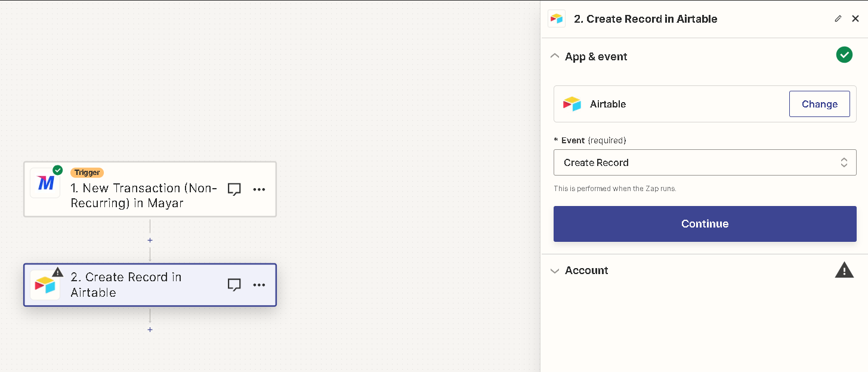Viewport: 868px width, 372px height.
Task: Click the warning icon next to Account
Action: click(x=844, y=270)
